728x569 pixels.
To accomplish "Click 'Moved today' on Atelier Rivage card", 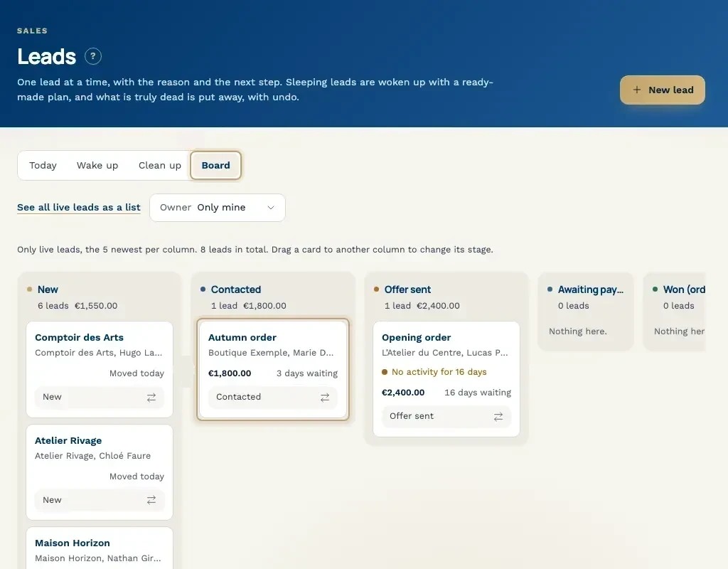I will [x=136, y=477].
